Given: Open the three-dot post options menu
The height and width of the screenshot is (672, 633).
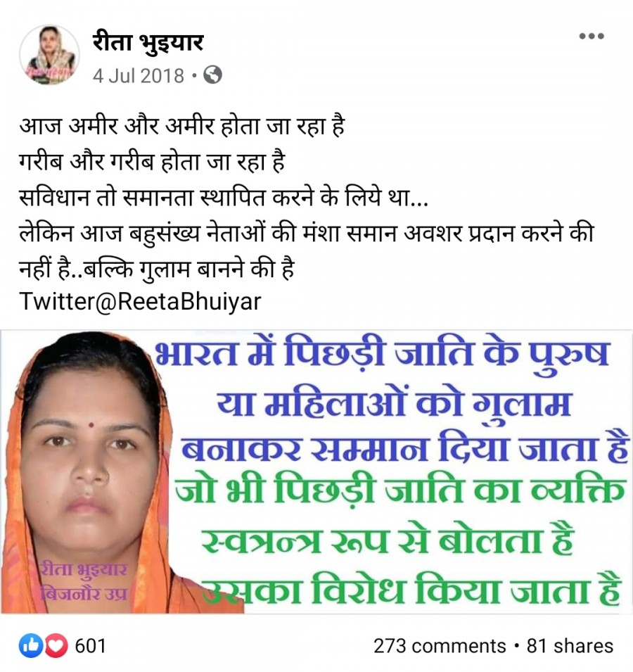Looking at the screenshot, I should click(x=592, y=37).
